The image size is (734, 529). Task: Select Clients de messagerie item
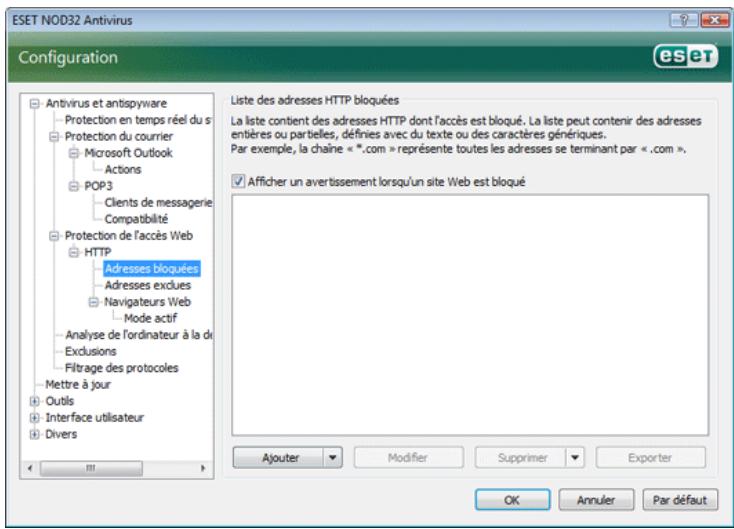158,203
